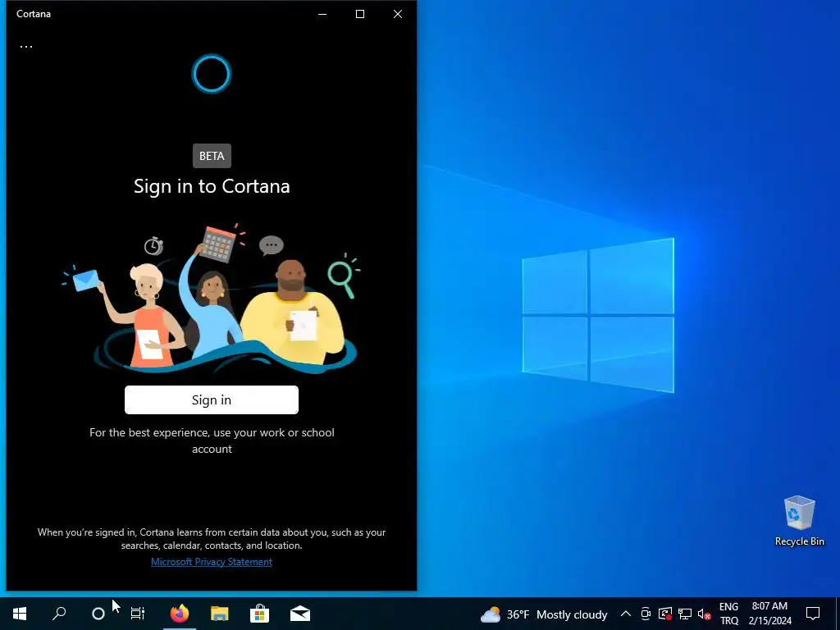Open Microsoft Store from taskbar
This screenshot has width=840, height=630.
pos(260,614)
